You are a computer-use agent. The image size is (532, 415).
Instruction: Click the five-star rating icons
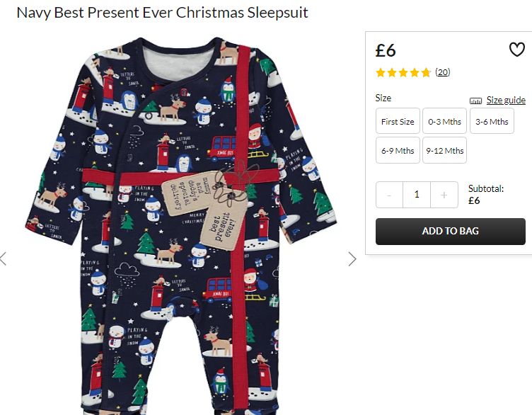coord(403,72)
